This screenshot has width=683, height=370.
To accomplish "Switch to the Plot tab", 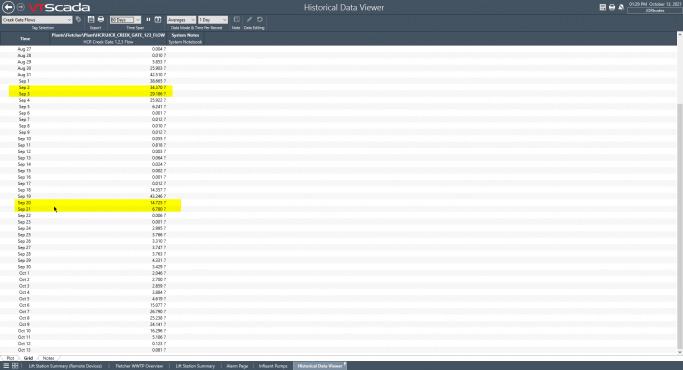I will click(x=10, y=358).
